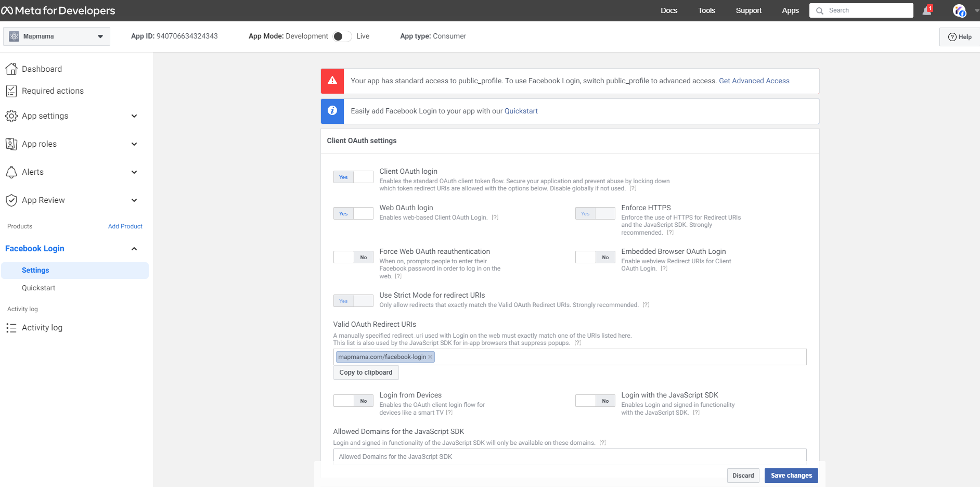This screenshot has width=980, height=487.
Task: Open the profile dropdown arrow in header
Action: [976, 10]
